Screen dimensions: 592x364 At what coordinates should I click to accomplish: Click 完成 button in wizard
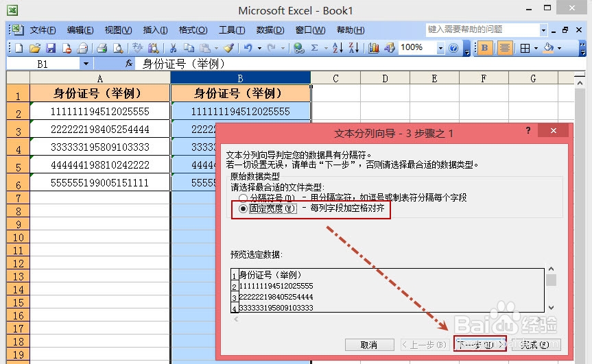point(536,345)
